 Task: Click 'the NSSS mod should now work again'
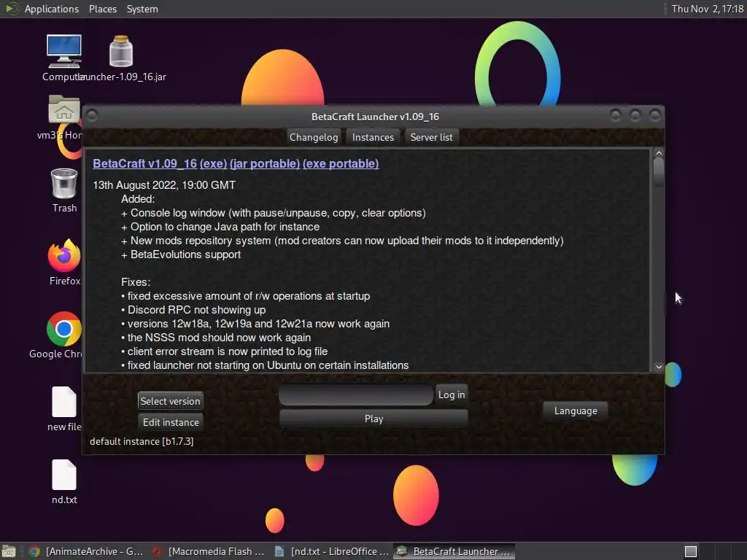(216, 338)
